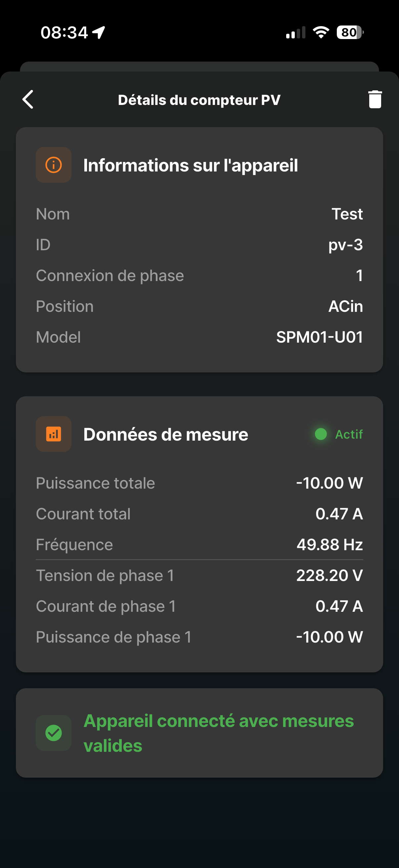Tap the cellular signal bars
The image size is (399, 868).
click(x=296, y=32)
